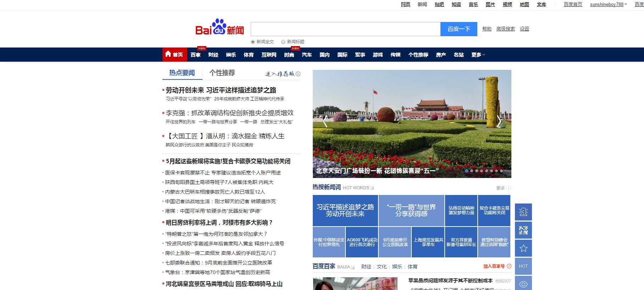Open 贴吧 in the top bar
The width and height of the screenshot is (644, 290).
439,5
